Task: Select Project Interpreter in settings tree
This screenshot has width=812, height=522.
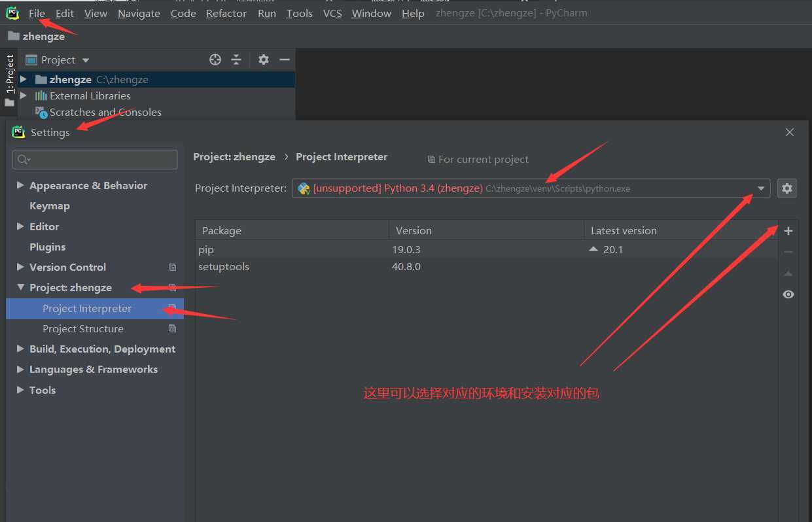Action: coord(95,308)
